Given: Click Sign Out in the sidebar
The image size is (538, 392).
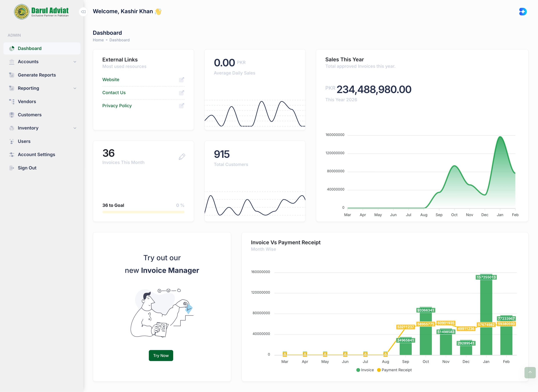Looking at the screenshot, I should pyautogui.click(x=42, y=168).
